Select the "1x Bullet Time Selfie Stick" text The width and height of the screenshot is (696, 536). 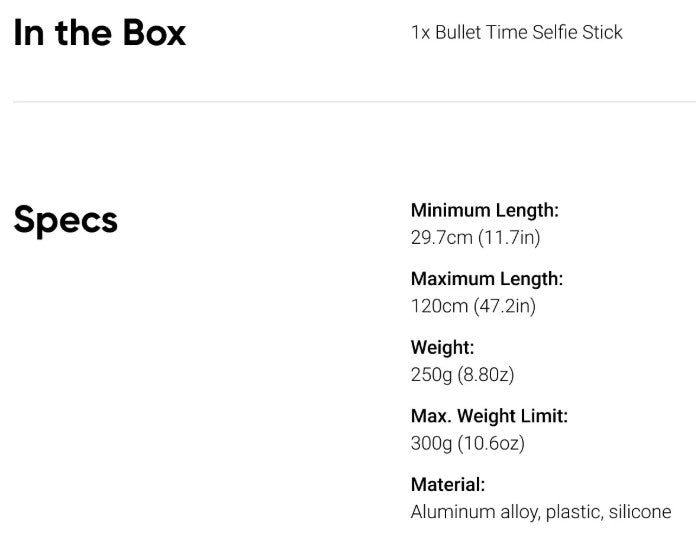[x=516, y=32]
